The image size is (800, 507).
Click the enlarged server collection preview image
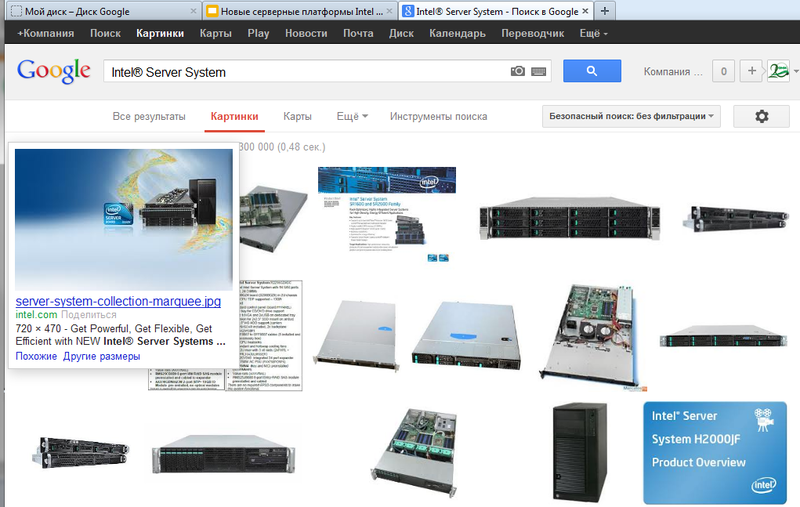click(123, 220)
